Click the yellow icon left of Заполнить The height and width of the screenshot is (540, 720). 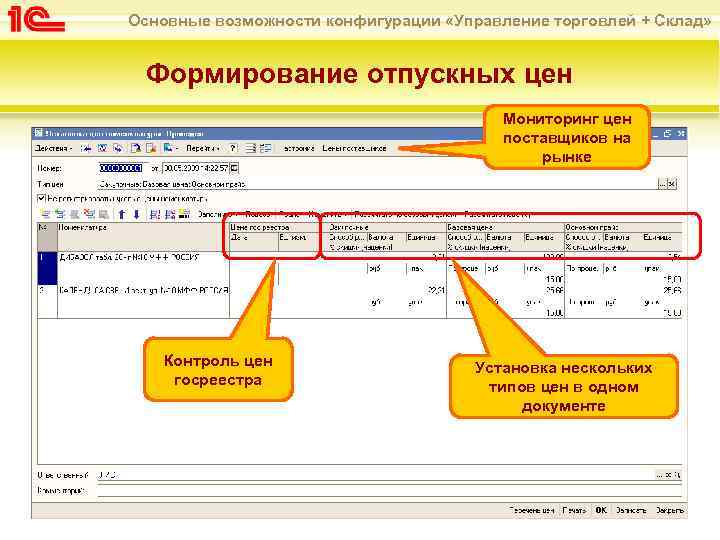[x=185, y=214]
